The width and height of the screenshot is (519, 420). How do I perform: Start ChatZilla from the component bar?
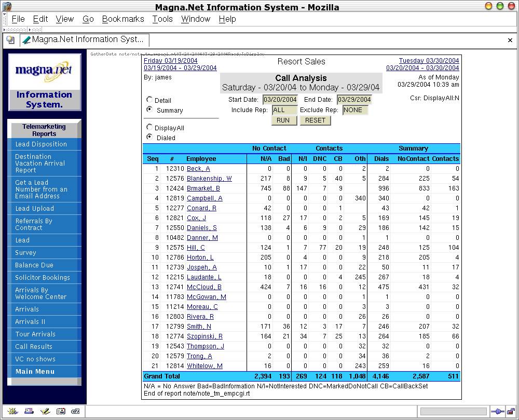coord(75,411)
